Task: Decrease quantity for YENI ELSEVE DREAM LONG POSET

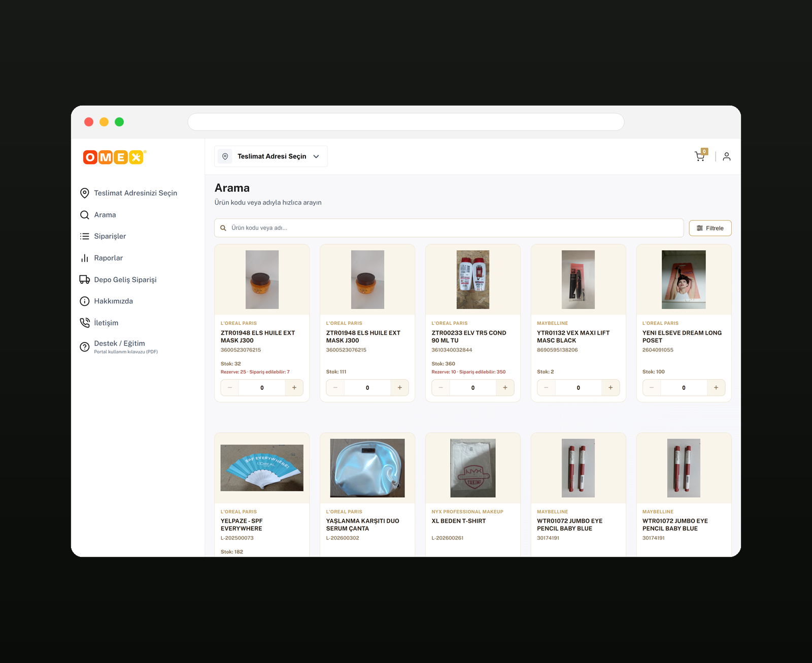Action: click(x=652, y=388)
